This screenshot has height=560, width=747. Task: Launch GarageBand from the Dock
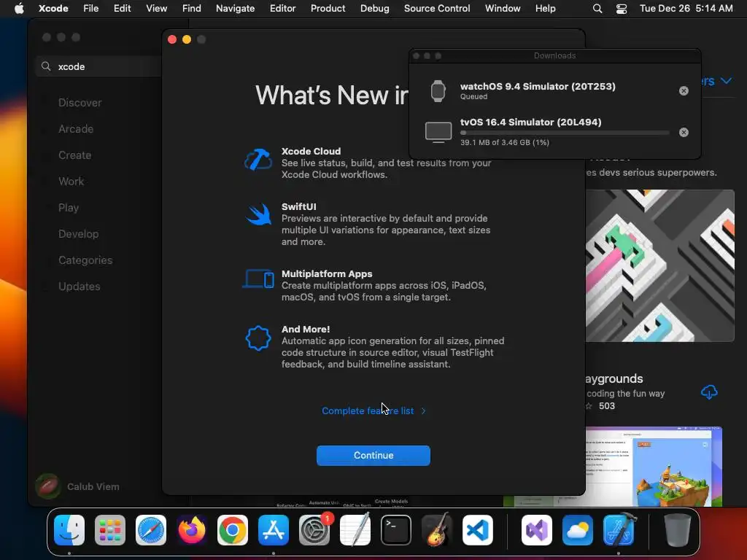click(x=437, y=530)
